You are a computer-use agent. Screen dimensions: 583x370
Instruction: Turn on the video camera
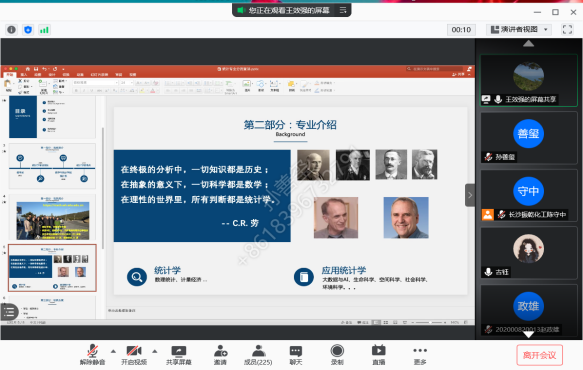(134, 355)
